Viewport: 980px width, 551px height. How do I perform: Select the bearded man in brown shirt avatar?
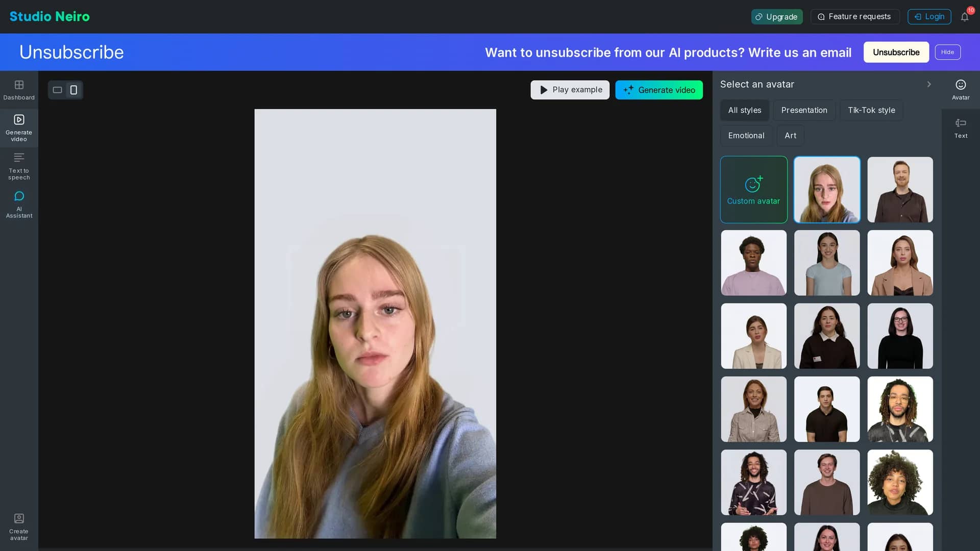(x=900, y=189)
